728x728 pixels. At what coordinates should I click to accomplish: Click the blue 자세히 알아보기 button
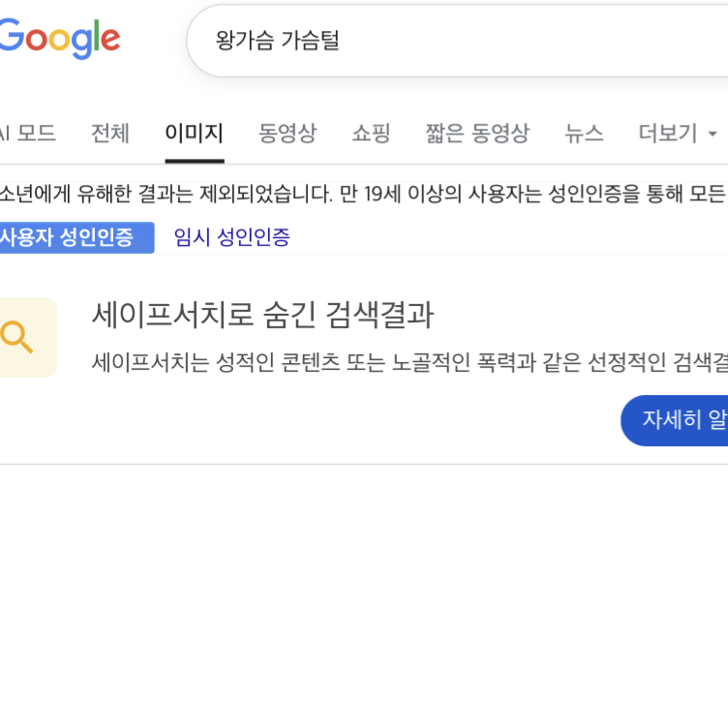pos(678,420)
